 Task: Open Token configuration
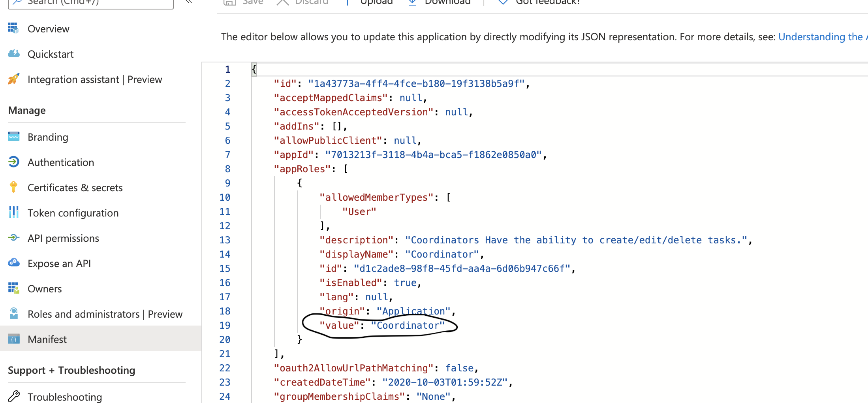click(73, 213)
